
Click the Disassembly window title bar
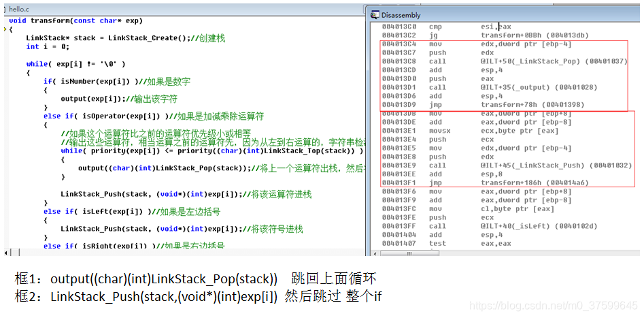click(x=505, y=15)
